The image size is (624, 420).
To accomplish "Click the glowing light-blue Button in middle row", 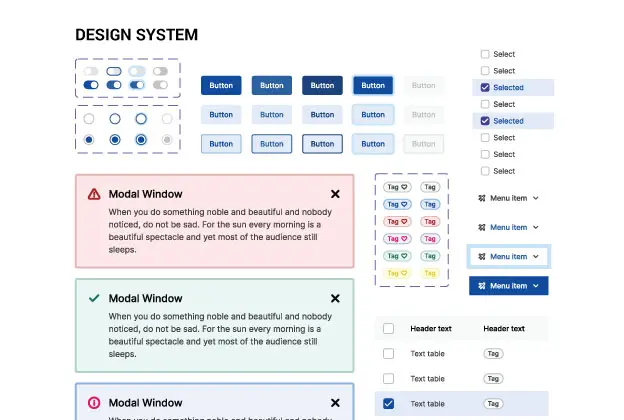I will 373,115.
